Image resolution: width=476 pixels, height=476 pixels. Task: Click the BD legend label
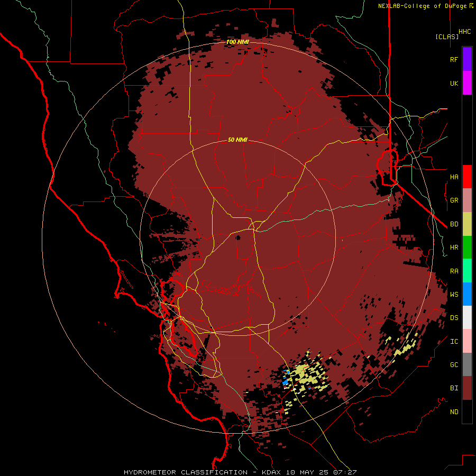point(454,224)
